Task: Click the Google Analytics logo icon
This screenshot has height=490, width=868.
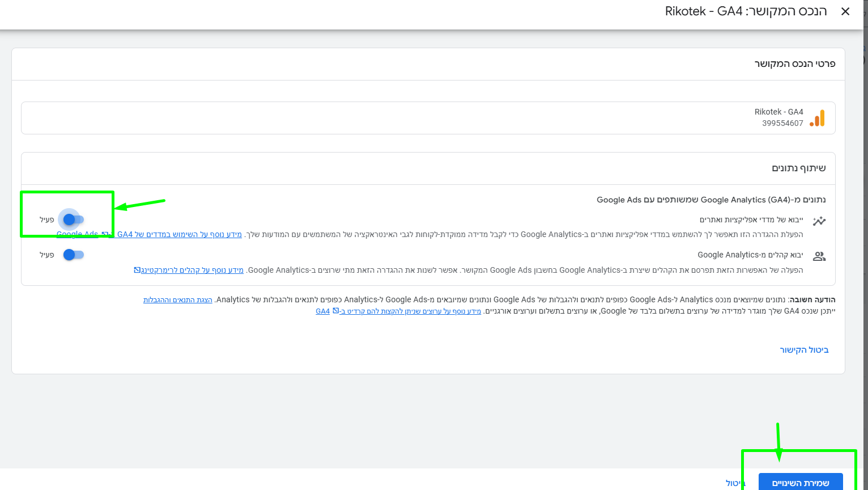Action: 818,118
